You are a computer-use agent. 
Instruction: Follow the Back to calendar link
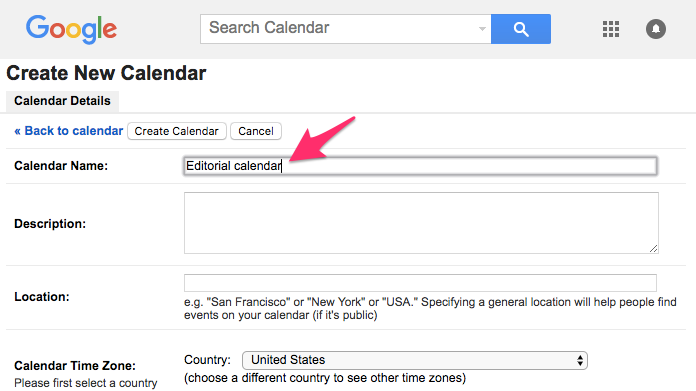68,131
